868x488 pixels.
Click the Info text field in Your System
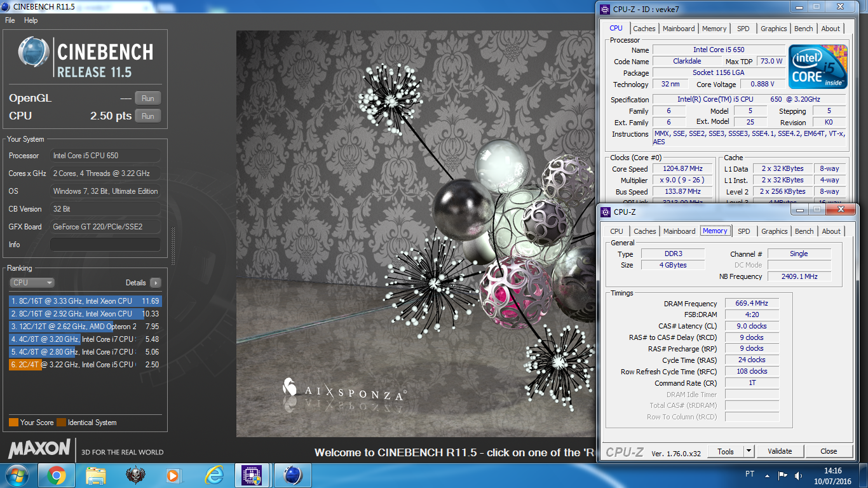105,245
